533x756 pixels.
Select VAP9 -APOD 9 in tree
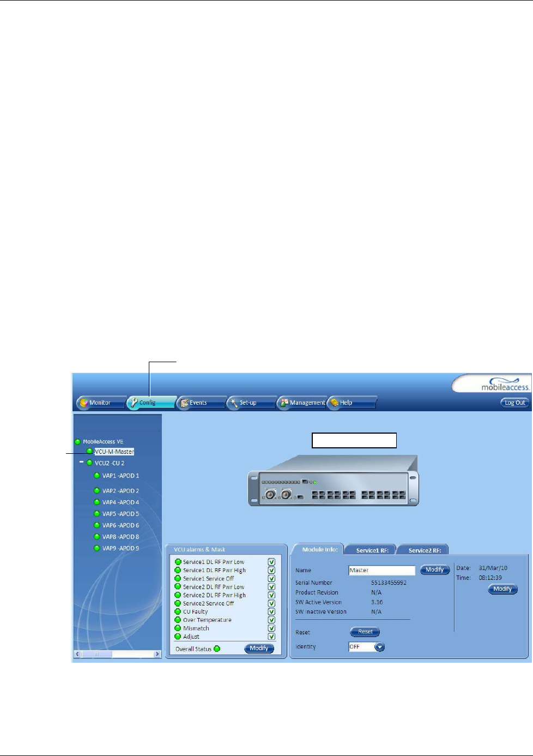point(120,548)
